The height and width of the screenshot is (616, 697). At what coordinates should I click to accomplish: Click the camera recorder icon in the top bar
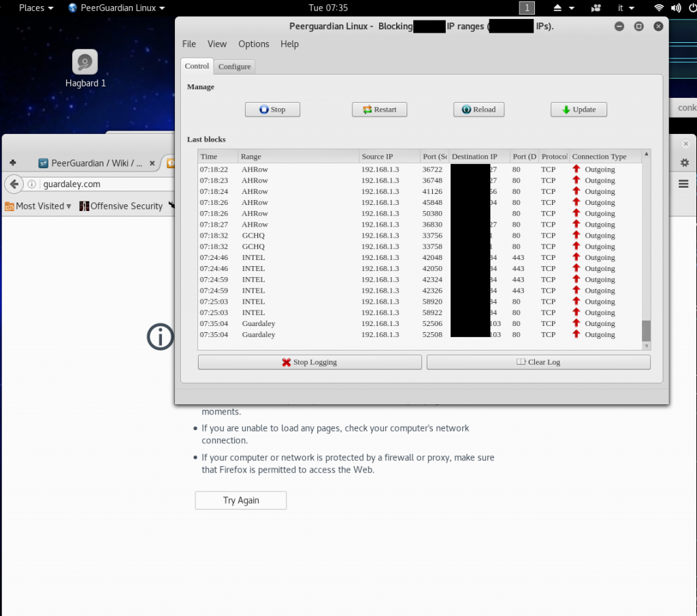click(596, 8)
